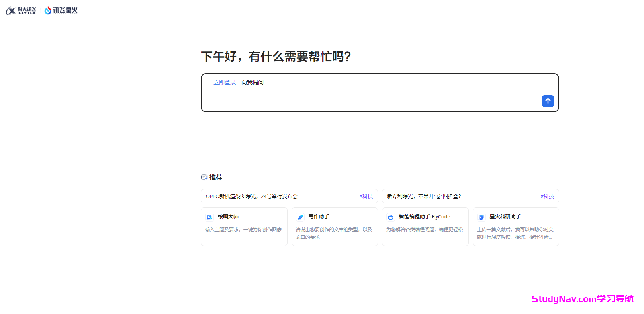Screen dimensions: 644x314
Task: Open the 新专利曝光 苹果 news item
Action: (470, 196)
